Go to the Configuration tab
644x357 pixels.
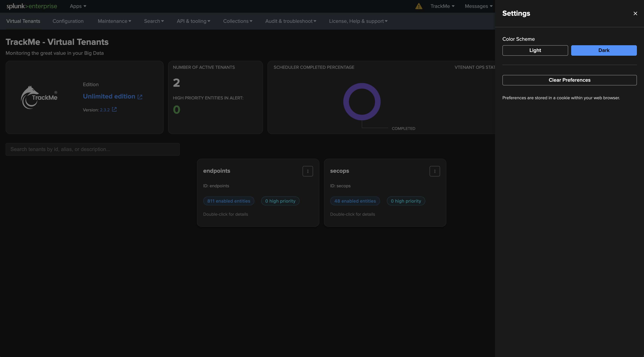68,21
